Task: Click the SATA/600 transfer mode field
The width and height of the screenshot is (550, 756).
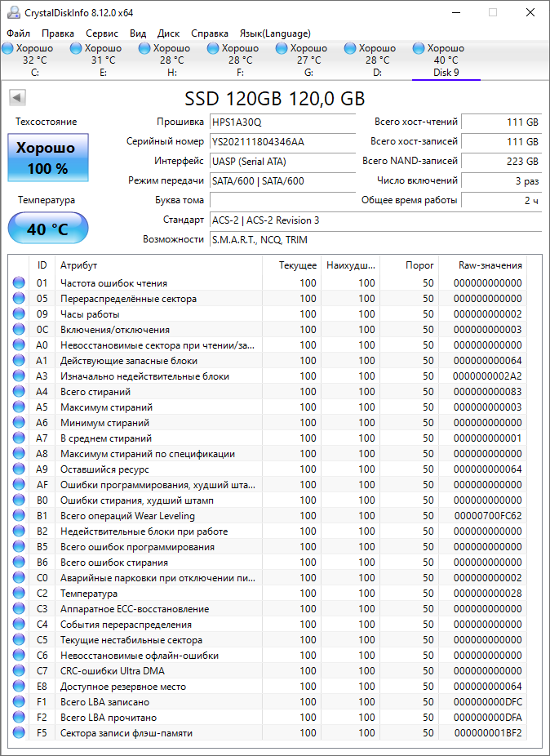Action: click(x=282, y=181)
